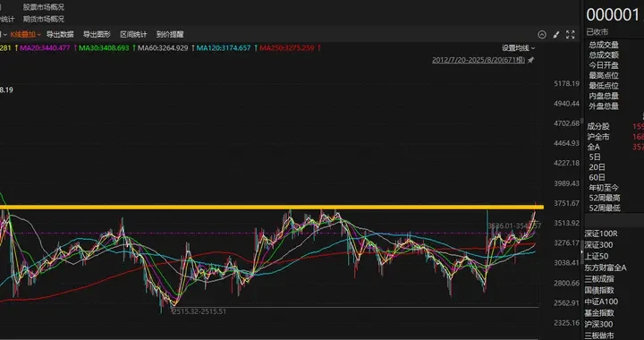Image resolution: width=644 pixels, height=340 pixels.
Task: Select the brush drawing tool icon
Action: point(556,35)
